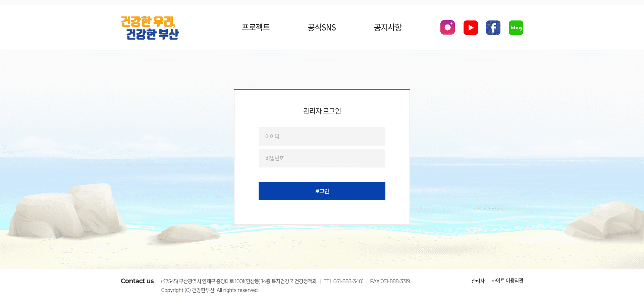
Task: Open the 프로젝트 menu
Action: tap(256, 28)
